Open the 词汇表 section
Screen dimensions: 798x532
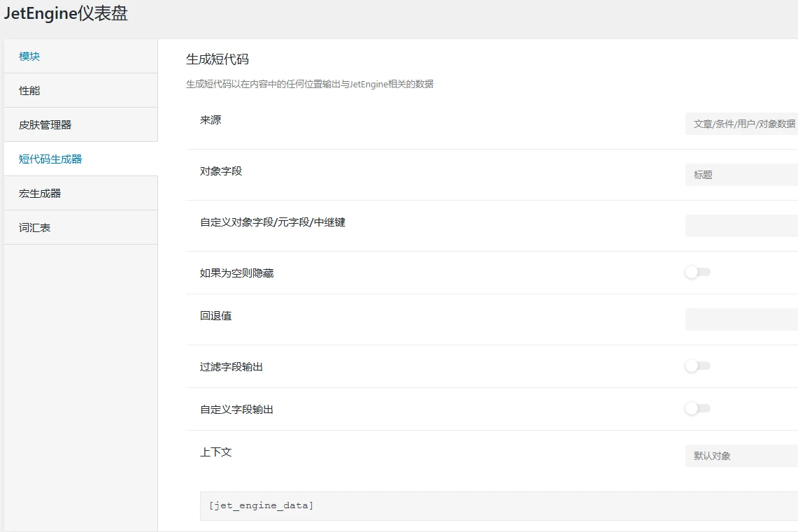33,227
